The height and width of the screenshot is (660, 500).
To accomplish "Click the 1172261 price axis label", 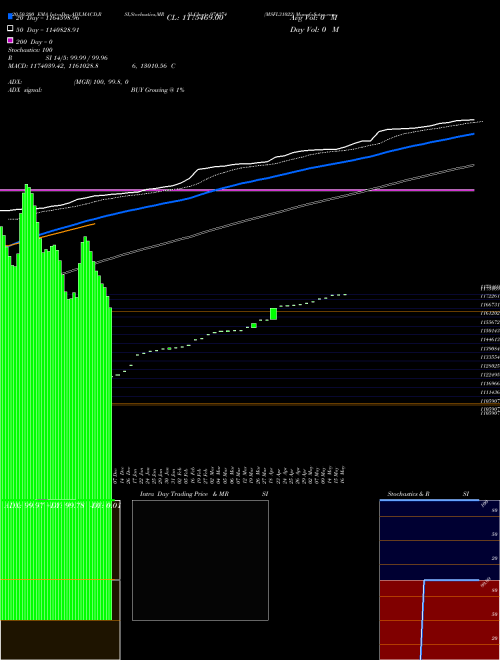I will click(x=490, y=296).
